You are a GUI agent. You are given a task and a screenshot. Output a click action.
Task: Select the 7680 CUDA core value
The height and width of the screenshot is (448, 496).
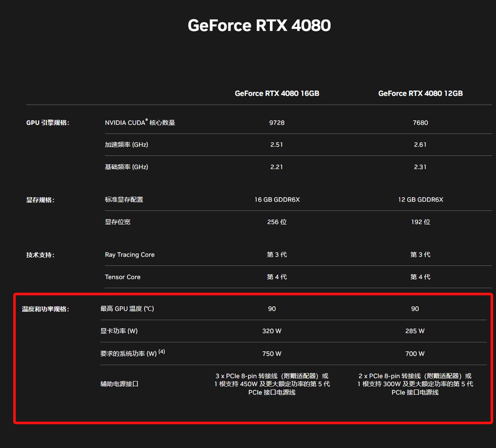420,123
